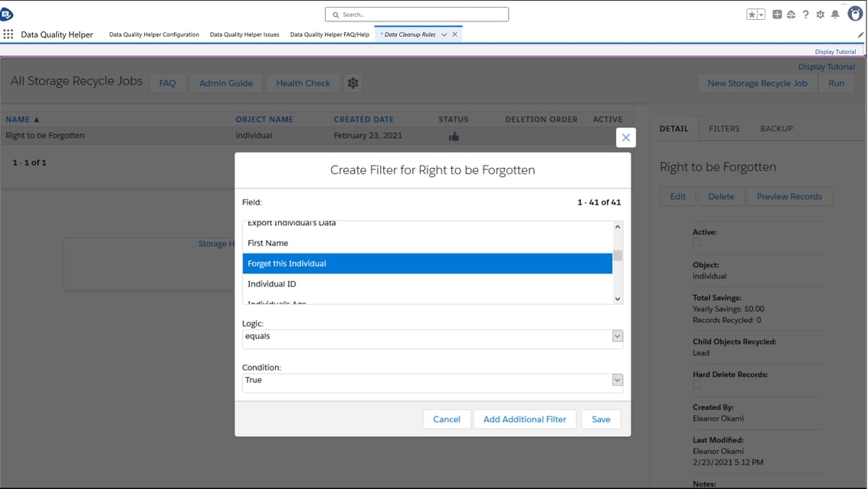868x489 pixels.
Task: Open Data Quality Helper Issues tab
Action: [x=244, y=34]
